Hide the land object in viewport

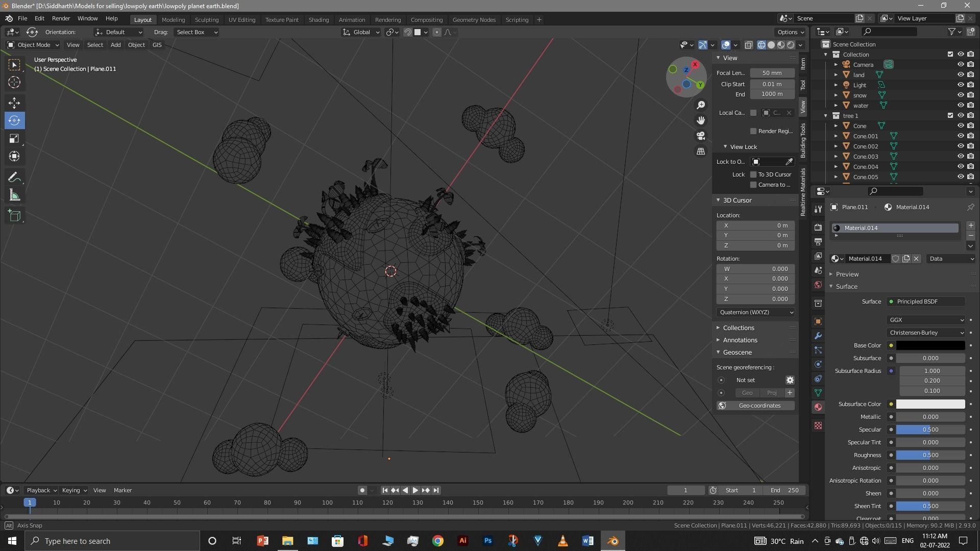click(x=960, y=75)
